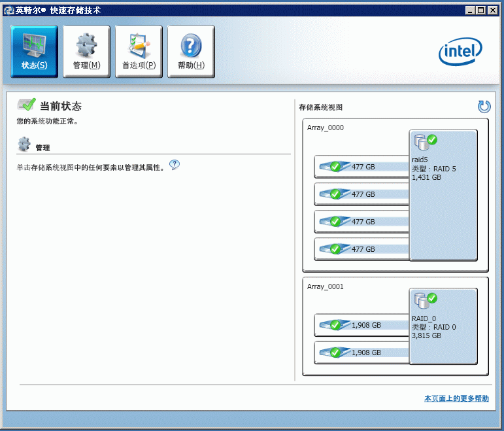Refresh the storage system view

[x=484, y=107]
